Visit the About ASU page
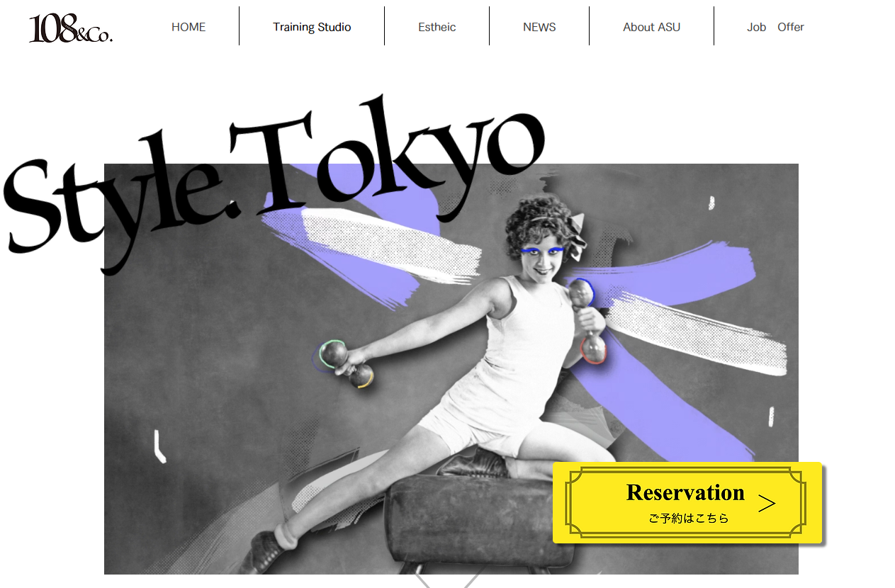 [651, 27]
